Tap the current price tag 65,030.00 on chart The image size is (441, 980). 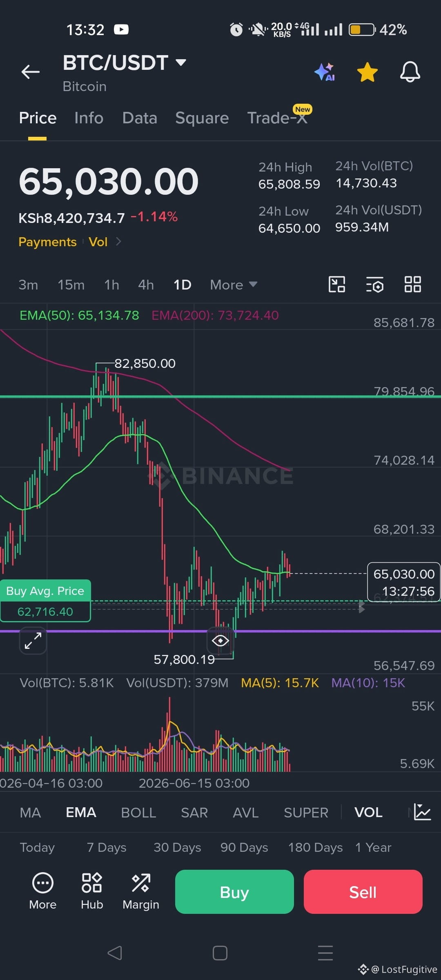click(404, 582)
